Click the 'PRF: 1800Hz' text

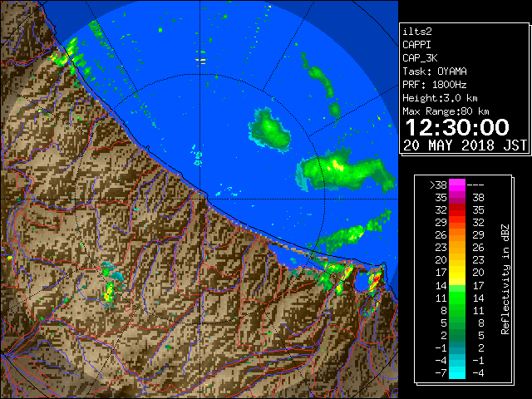[435, 85]
